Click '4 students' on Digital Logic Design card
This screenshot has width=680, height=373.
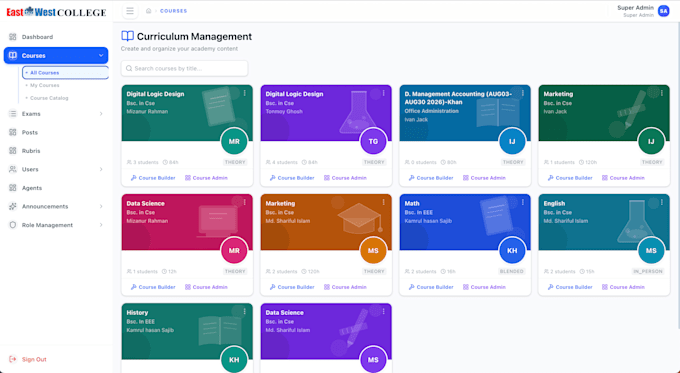(282, 162)
